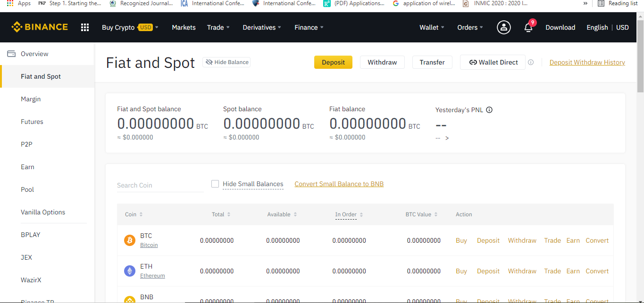Open the user profile icon
Viewport: 644px width, 303px height.
(x=504, y=27)
